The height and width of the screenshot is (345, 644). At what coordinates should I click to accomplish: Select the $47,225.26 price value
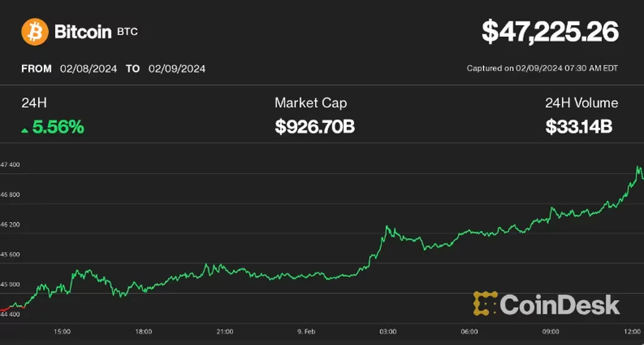tap(550, 32)
